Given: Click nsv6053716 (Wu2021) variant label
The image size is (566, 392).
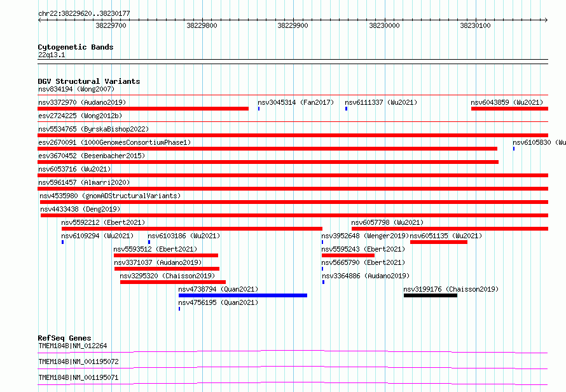Looking at the screenshot, I should point(74,169).
